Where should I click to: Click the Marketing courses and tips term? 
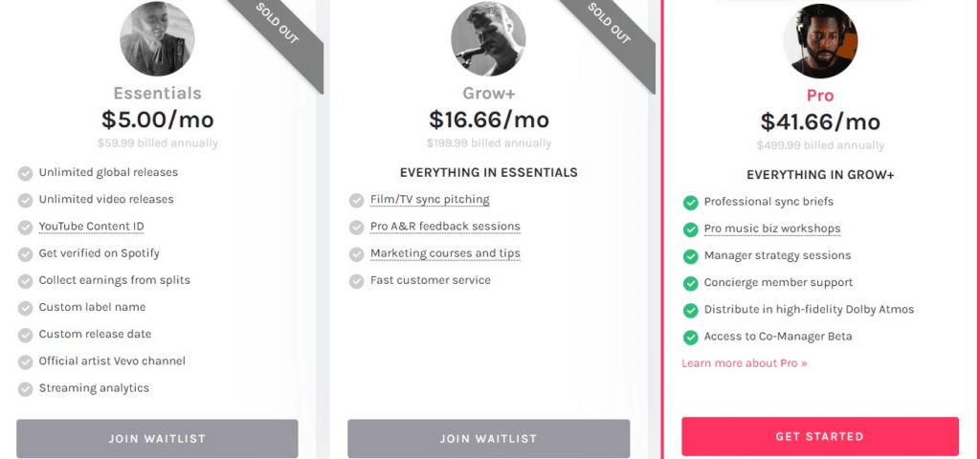tap(445, 253)
